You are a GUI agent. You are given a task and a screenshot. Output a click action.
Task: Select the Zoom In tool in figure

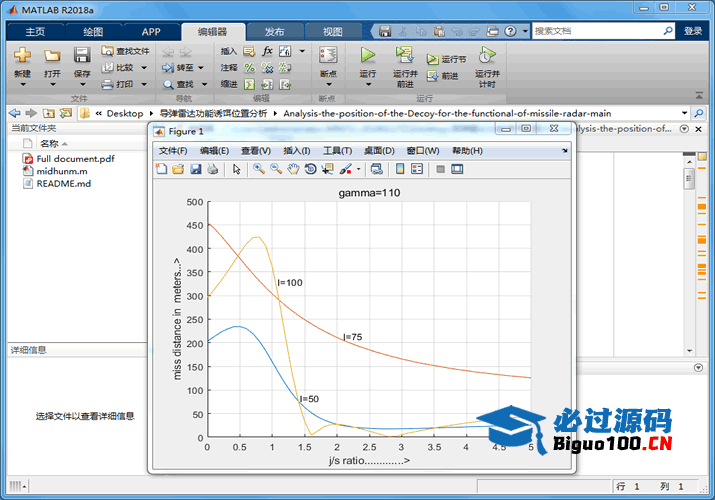pos(259,169)
